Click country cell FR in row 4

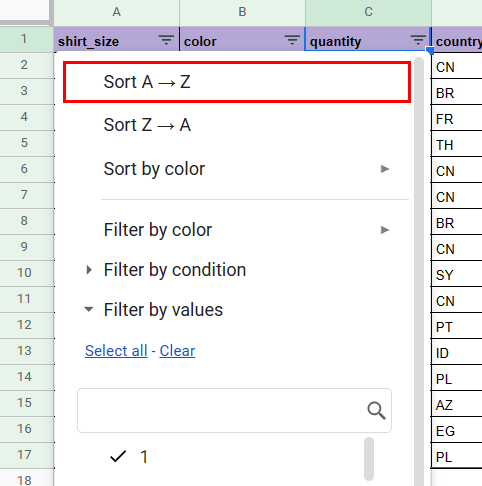coord(457,117)
